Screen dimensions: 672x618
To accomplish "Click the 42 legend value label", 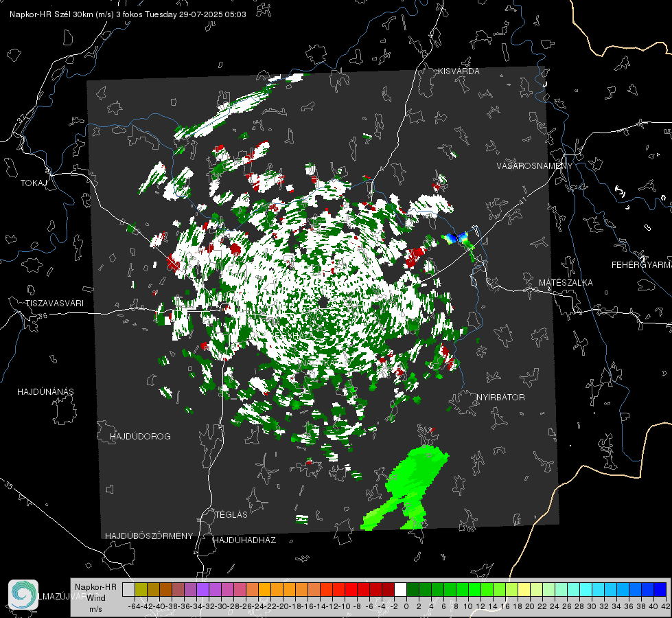I will coord(666,607).
